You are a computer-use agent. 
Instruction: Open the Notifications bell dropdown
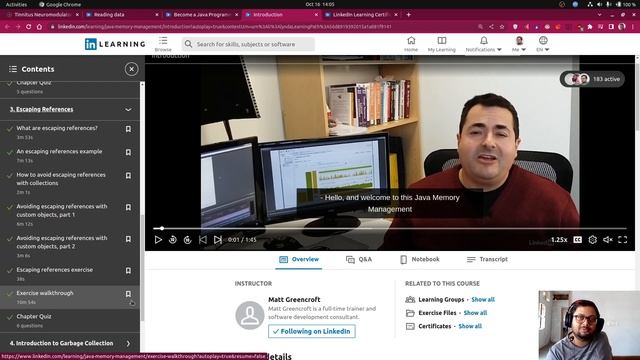click(x=483, y=44)
